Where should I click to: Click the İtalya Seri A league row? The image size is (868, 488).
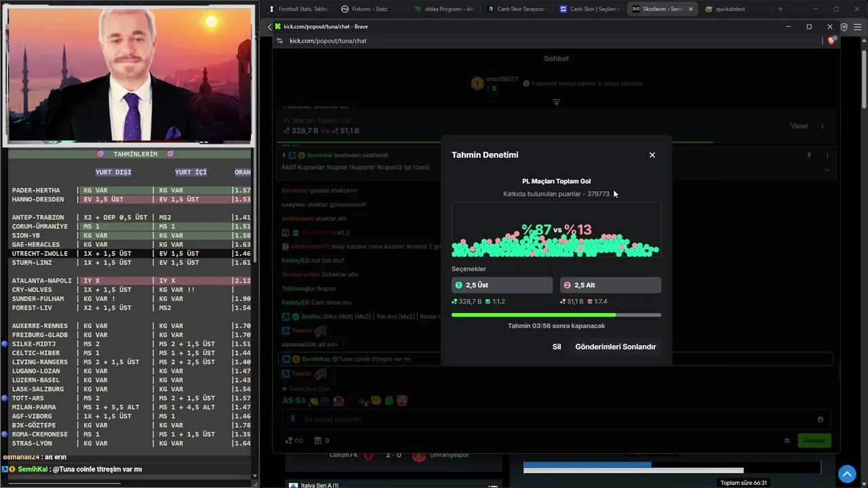click(x=394, y=485)
